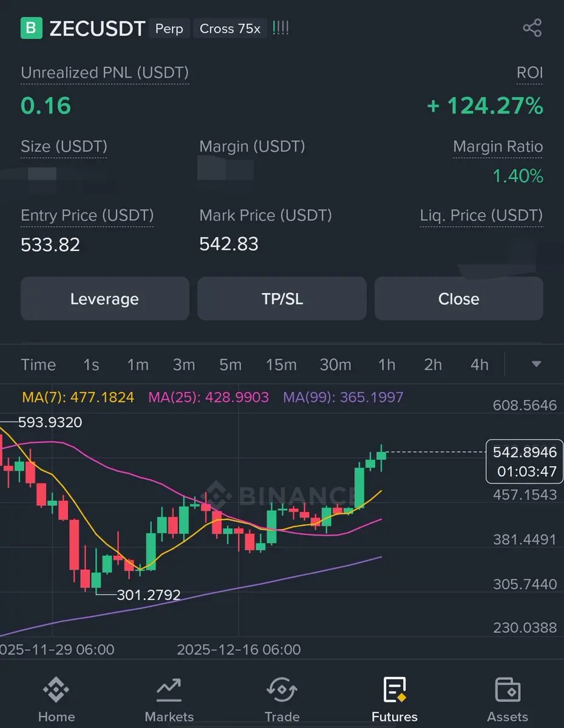Open the TP/SL button
Image resolution: width=564 pixels, height=728 pixels.
click(x=282, y=298)
